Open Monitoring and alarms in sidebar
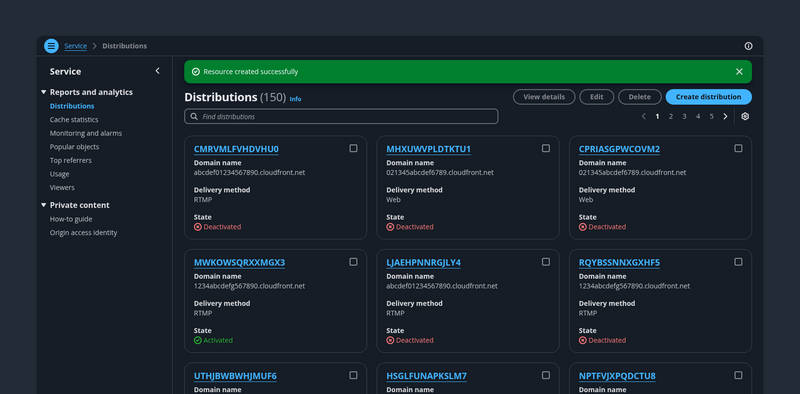Screen dimensions: 800x394 coord(86,133)
